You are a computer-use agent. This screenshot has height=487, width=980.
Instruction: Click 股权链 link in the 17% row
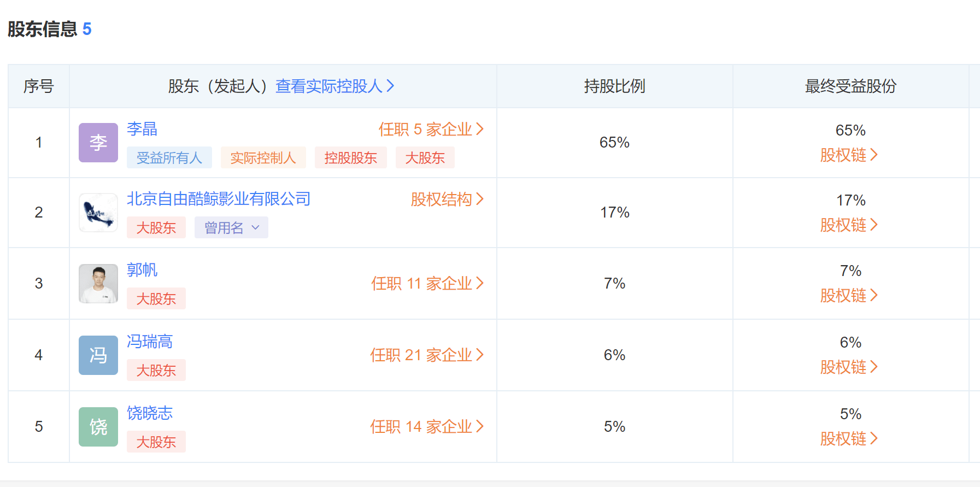[848, 225]
